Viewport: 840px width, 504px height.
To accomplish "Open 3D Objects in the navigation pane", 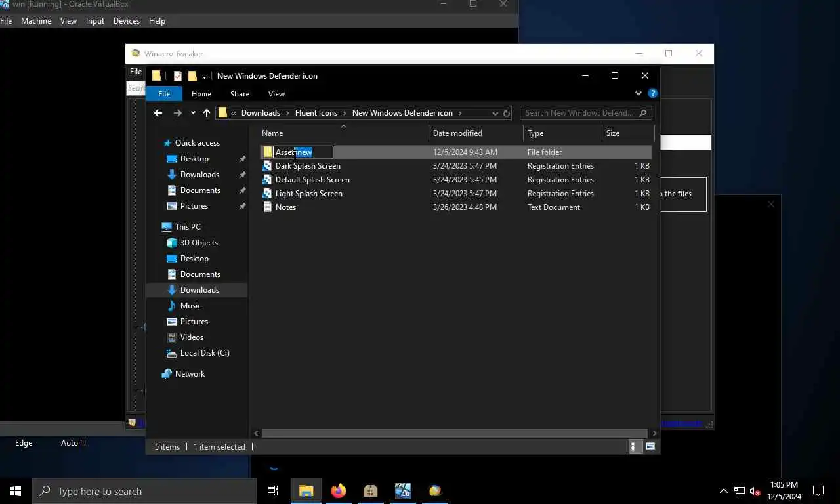I will click(x=199, y=243).
